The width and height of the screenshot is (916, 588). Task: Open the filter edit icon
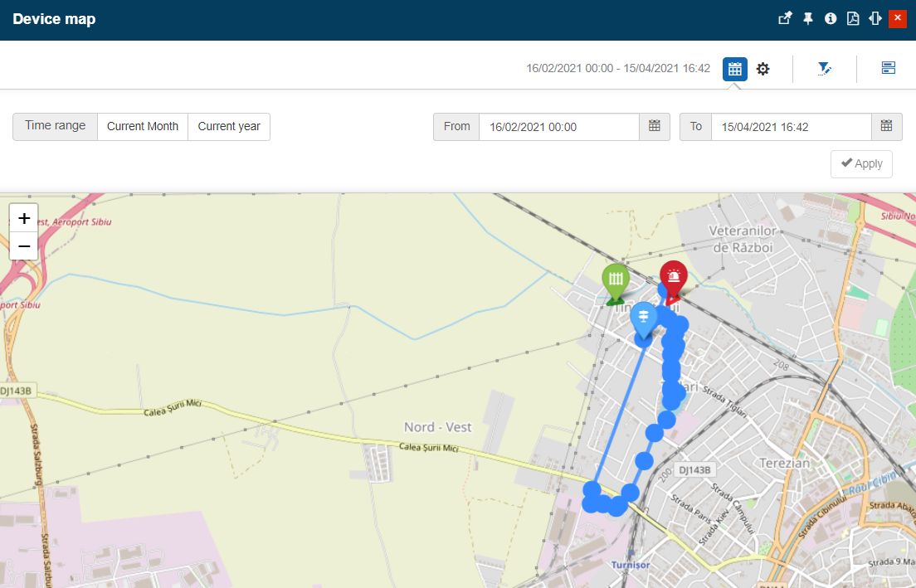(824, 69)
